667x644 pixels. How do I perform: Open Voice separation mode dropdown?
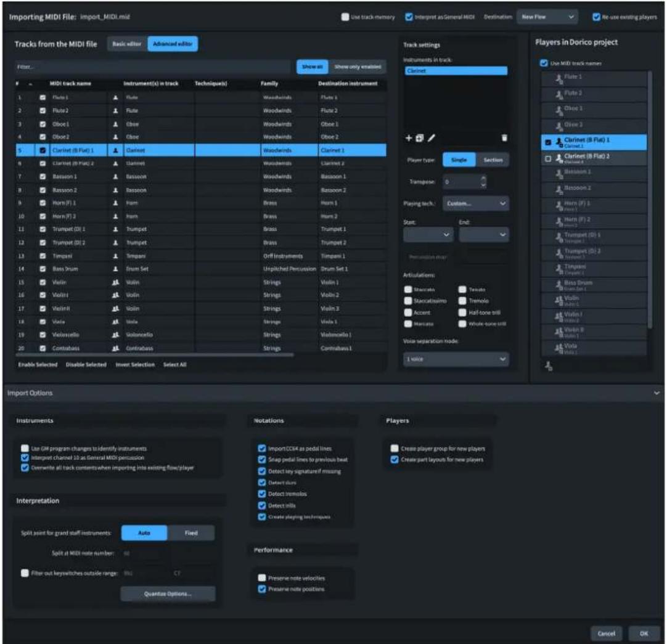tap(456, 359)
